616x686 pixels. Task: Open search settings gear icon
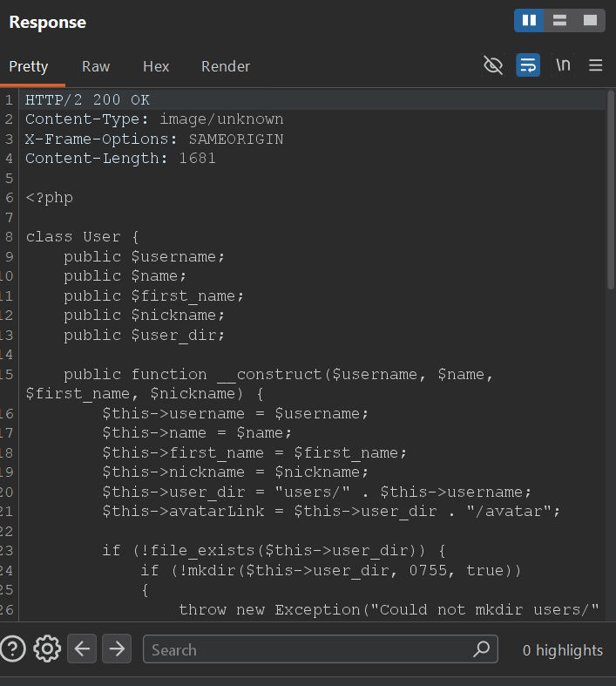pos(47,649)
